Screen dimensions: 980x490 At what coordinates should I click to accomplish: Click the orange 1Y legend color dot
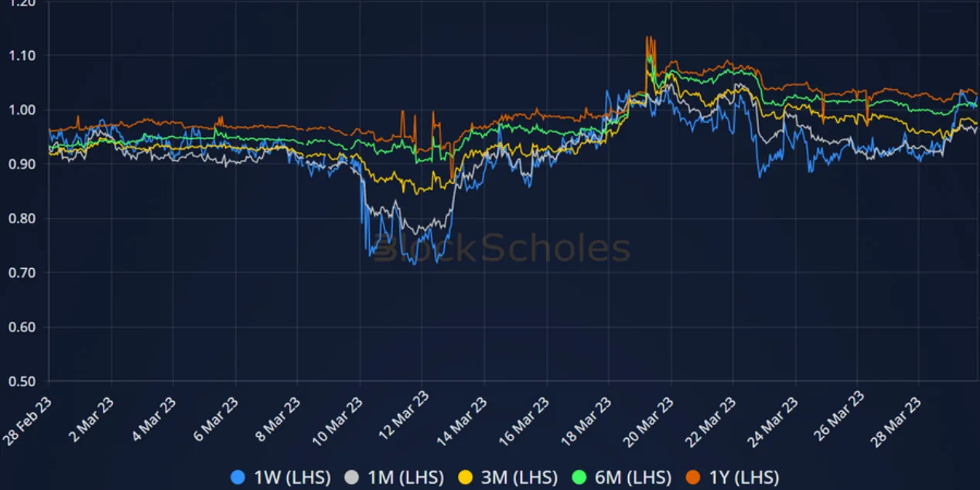tap(694, 477)
